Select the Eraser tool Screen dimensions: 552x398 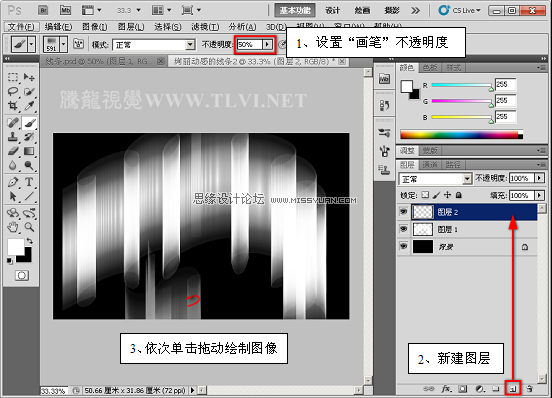click(x=13, y=151)
